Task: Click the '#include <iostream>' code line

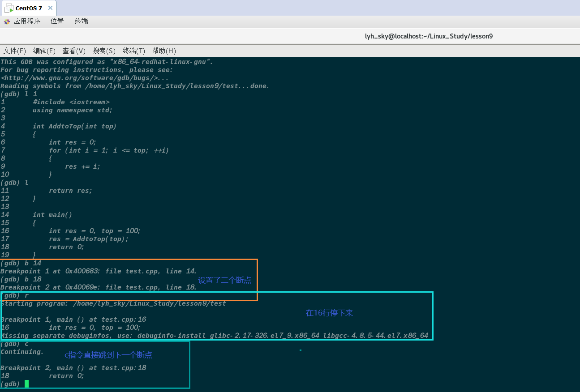Action: point(71,102)
